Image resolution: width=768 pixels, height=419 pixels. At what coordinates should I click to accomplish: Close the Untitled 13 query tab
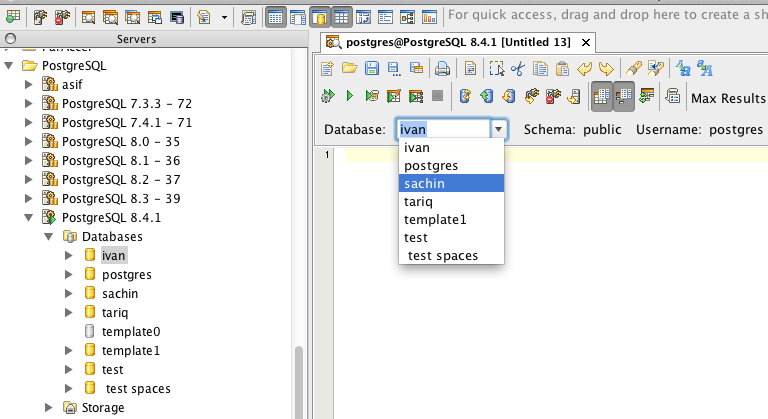pyautogui.click(x=585, y=43)
